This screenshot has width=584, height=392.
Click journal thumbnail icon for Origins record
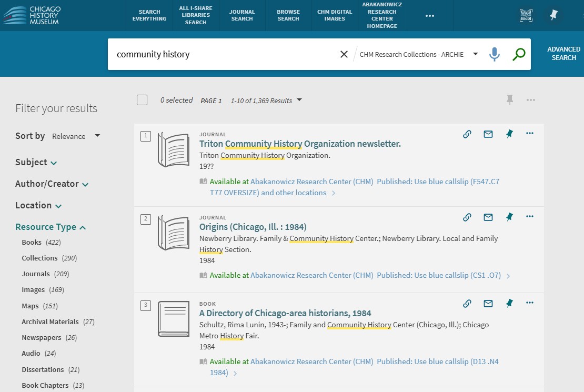(x=174, y=233)
